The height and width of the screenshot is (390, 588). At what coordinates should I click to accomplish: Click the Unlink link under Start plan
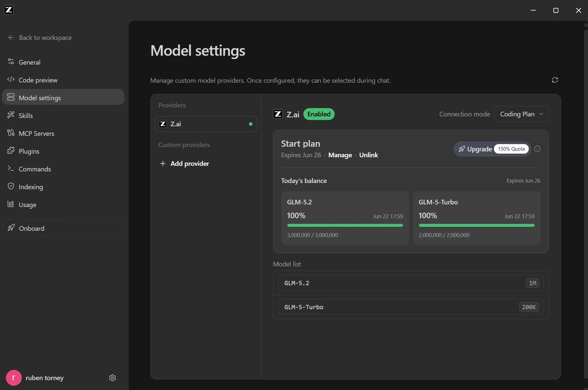pyautogui.click(x=369, y=155)
